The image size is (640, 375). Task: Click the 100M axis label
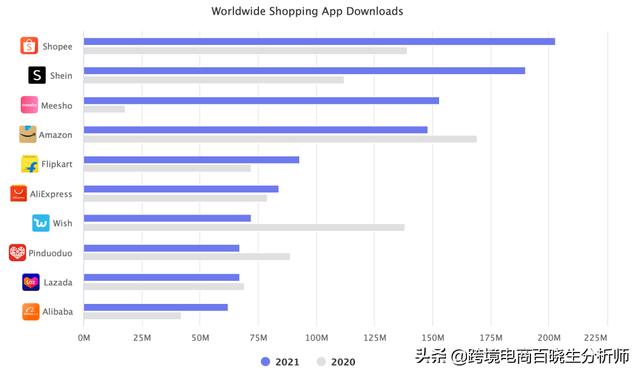[317, 338]
